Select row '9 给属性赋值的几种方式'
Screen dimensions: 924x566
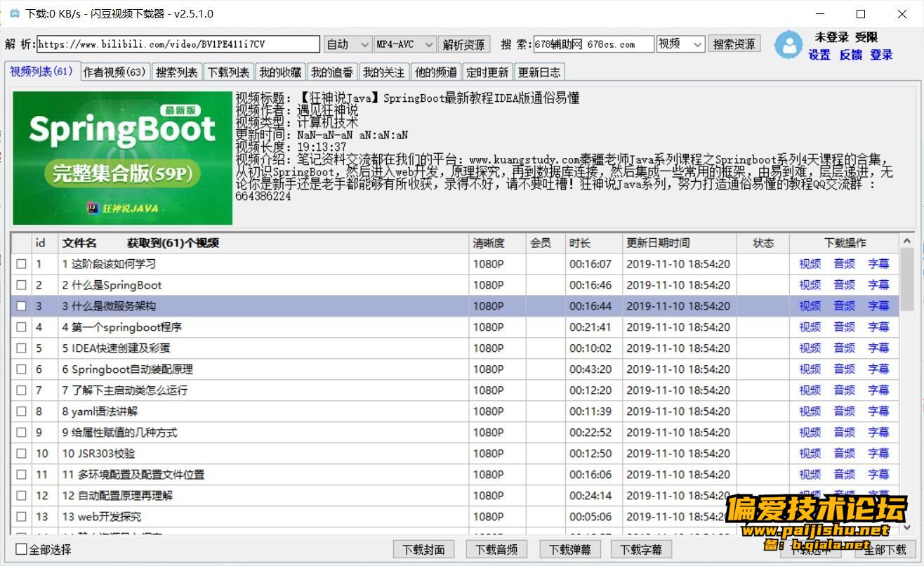(x=455, y=433)
